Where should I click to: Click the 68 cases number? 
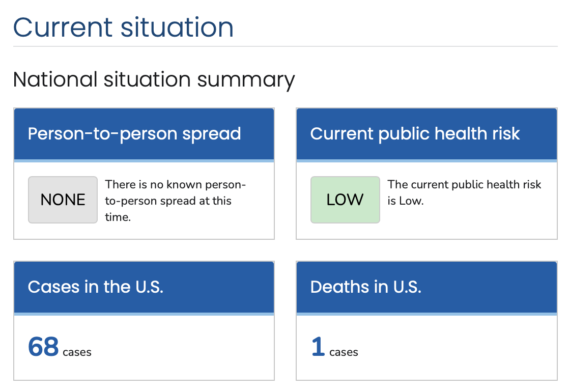[43, 347]
